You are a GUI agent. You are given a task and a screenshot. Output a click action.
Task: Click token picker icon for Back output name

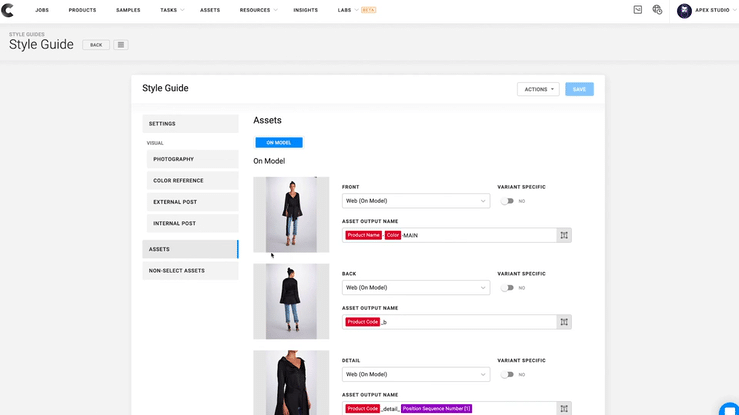point(564,322)
